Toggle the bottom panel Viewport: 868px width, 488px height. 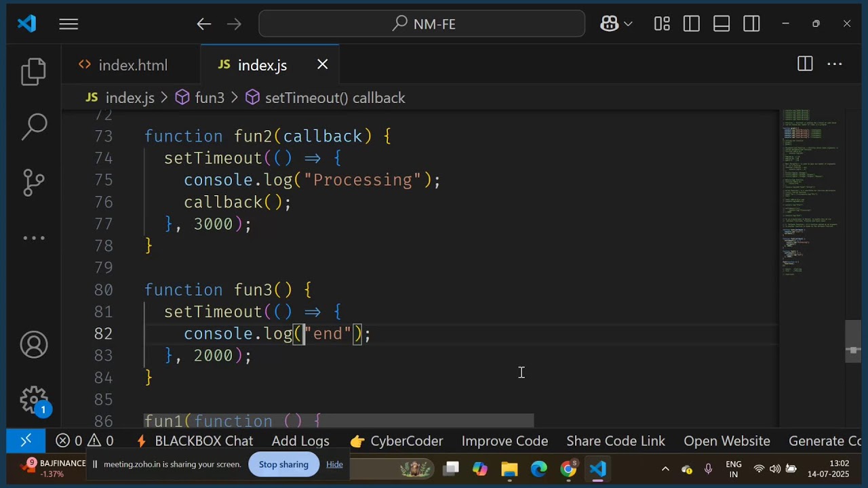coord(722,24)
